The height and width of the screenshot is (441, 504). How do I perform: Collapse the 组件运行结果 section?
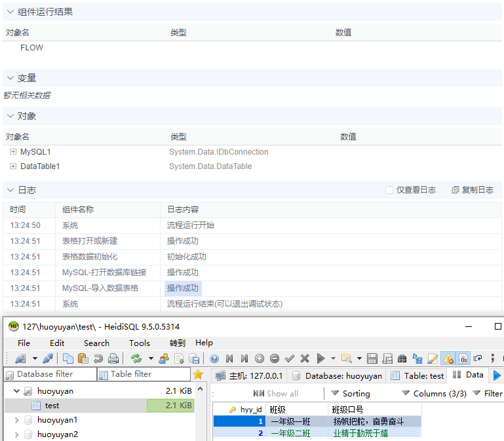(x=10, y=12)
